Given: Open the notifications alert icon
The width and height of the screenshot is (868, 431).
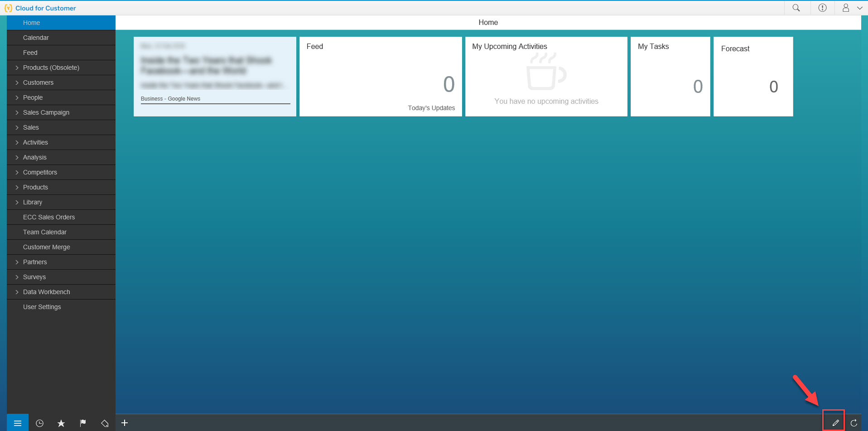Looking at the screenshot, I should pos(822,8).
